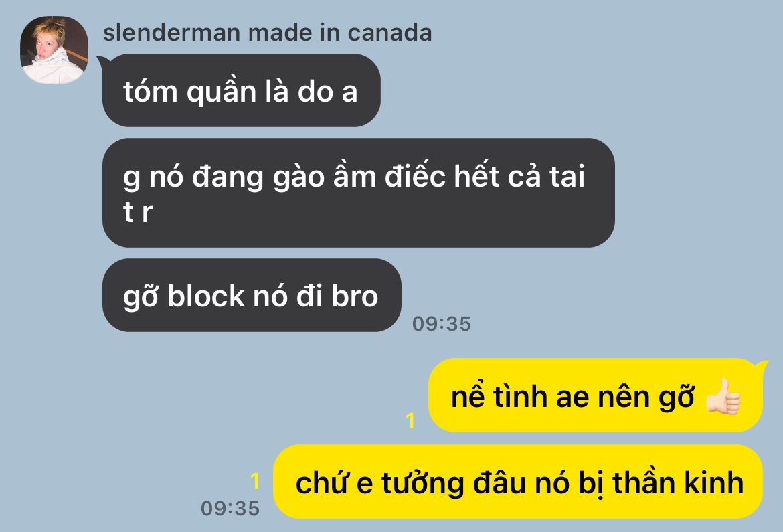Image resolution: width=783 pixels, height=532 pixels.
Task: Click the word 'block' in the third message
Action: tap(206, 296)
